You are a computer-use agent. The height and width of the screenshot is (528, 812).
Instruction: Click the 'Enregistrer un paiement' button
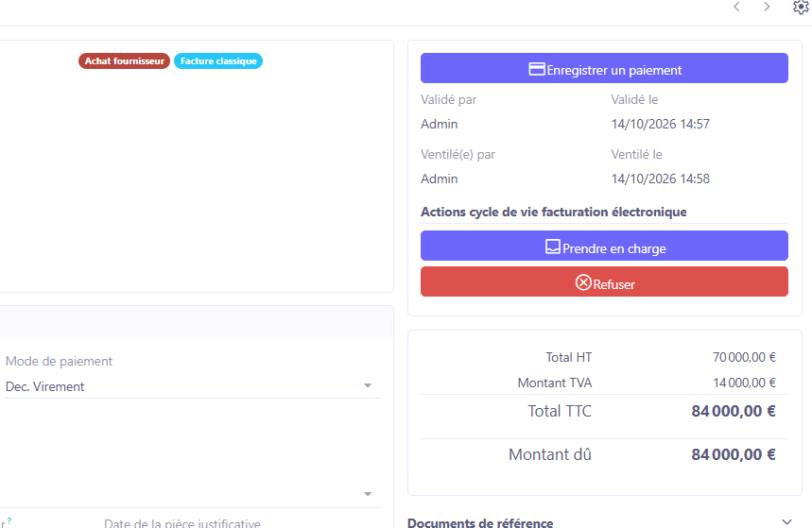click(604, 68)
